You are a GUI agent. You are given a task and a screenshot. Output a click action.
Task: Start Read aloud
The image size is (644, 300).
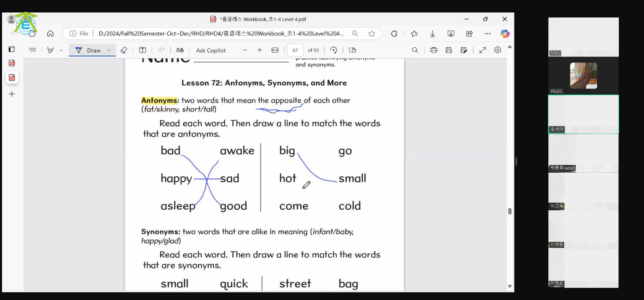pos(161,50)
